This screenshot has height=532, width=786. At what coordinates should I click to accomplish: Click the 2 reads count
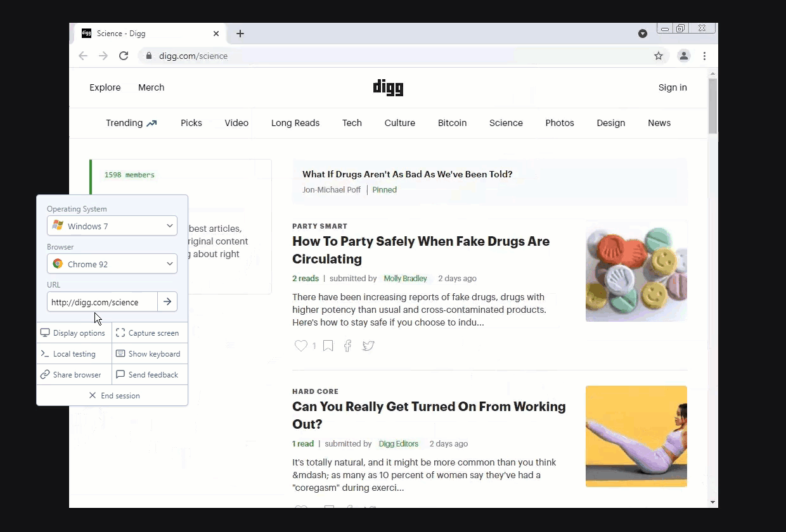306,279
